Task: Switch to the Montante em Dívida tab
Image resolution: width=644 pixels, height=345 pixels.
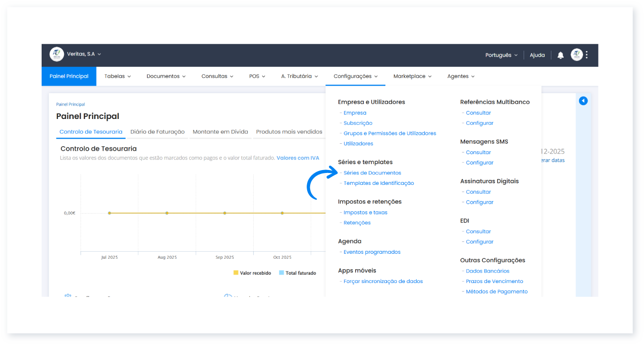Action: 220,132
